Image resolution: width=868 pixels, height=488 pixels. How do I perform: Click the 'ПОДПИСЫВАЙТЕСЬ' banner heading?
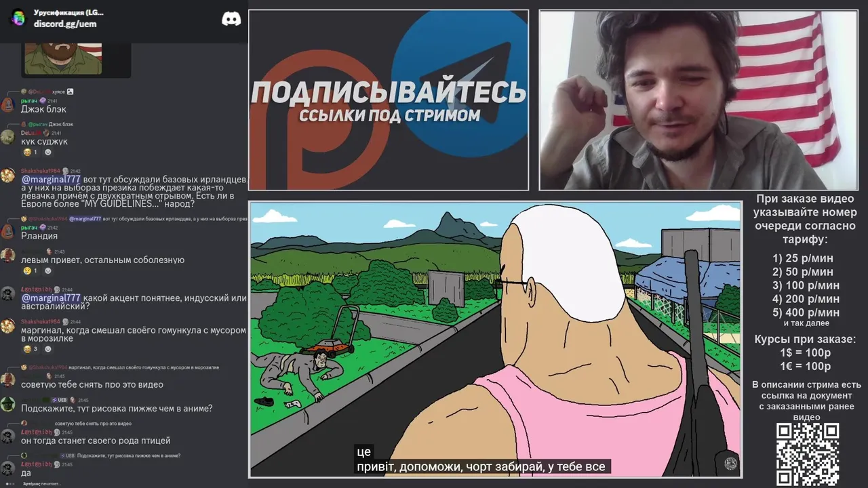(389, 91)
